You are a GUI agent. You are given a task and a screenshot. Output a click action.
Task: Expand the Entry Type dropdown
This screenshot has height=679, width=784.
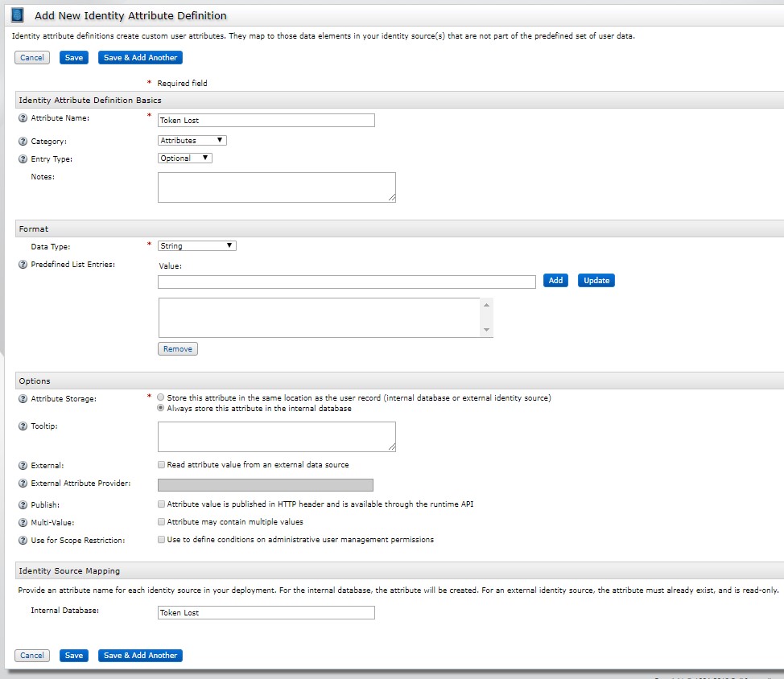pyautogui.click(x=185, y=158)
